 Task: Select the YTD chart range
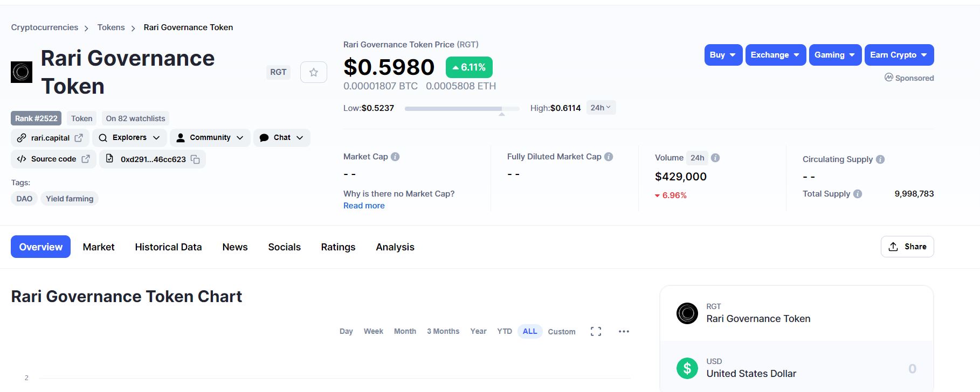[505, 332]
